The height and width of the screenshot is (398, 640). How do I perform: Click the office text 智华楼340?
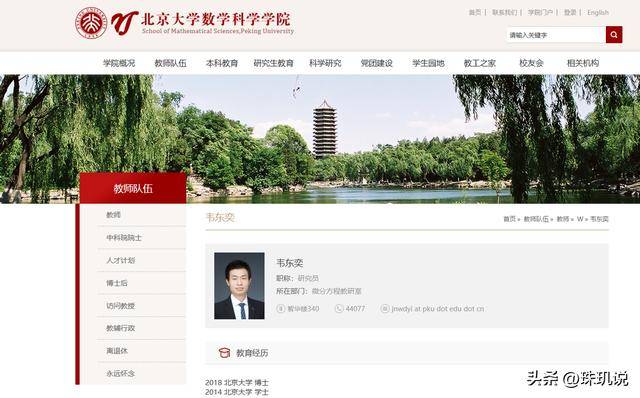(303, 309)
